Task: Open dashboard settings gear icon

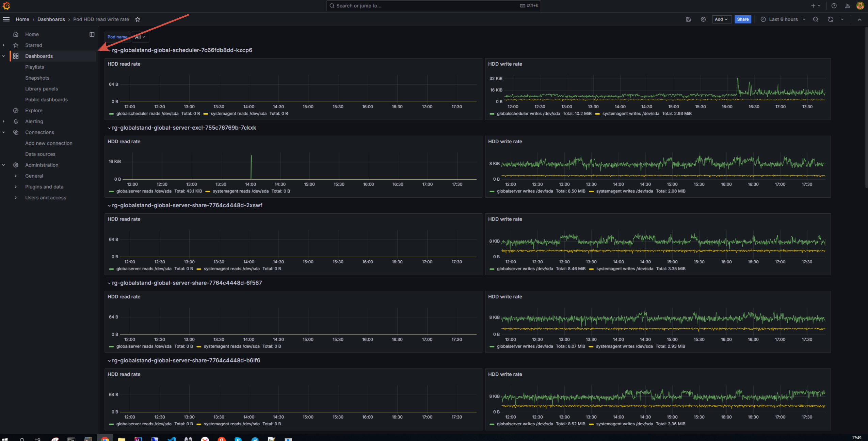Action: (x=703, y=19)
